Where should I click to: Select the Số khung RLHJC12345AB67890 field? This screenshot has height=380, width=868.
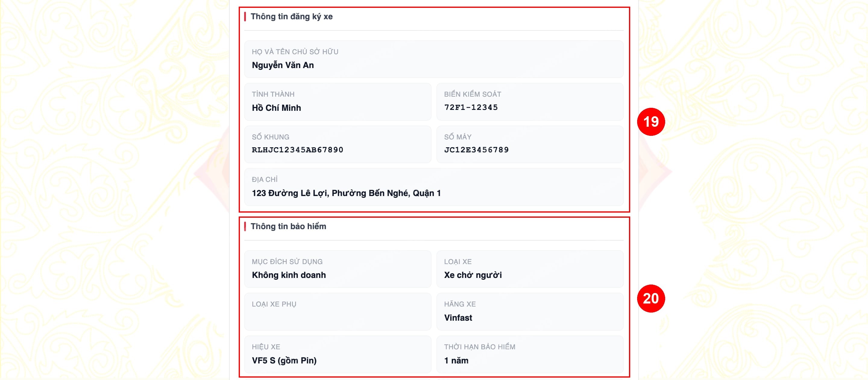click(x=338, y=145)
